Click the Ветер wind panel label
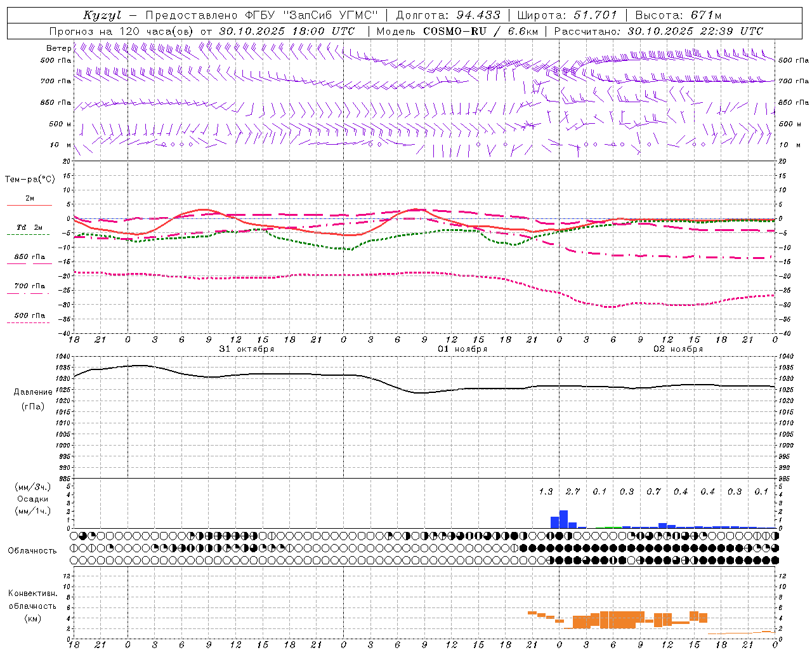 click(58, 48)
